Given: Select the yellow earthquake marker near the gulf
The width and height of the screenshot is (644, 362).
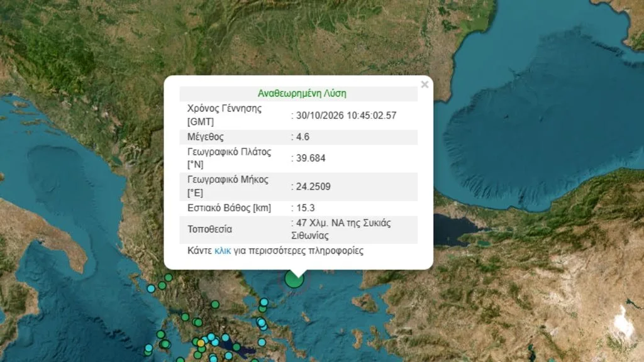Looking at the screenshot, I should (201, 343).
